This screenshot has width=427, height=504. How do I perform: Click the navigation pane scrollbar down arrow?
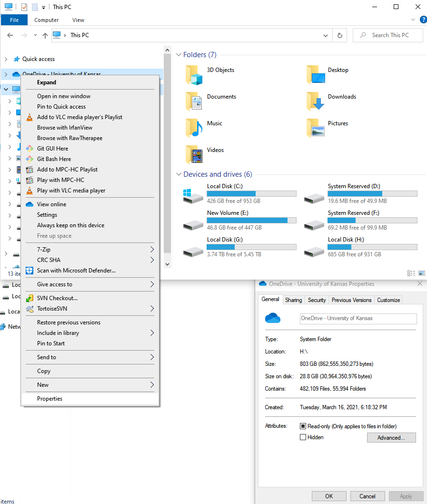click(x=167, y=264)
